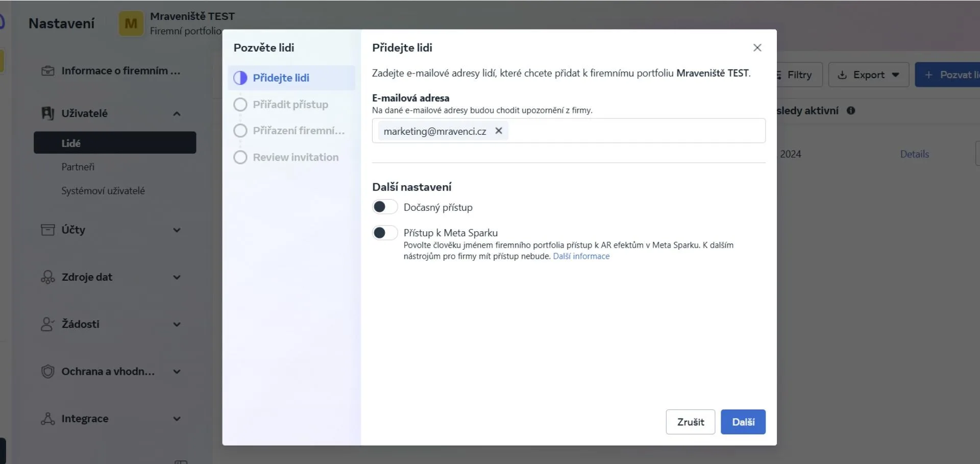Click the Filtry button
Viewport: 980px width, 464px height.
click(x=799, y=75)
